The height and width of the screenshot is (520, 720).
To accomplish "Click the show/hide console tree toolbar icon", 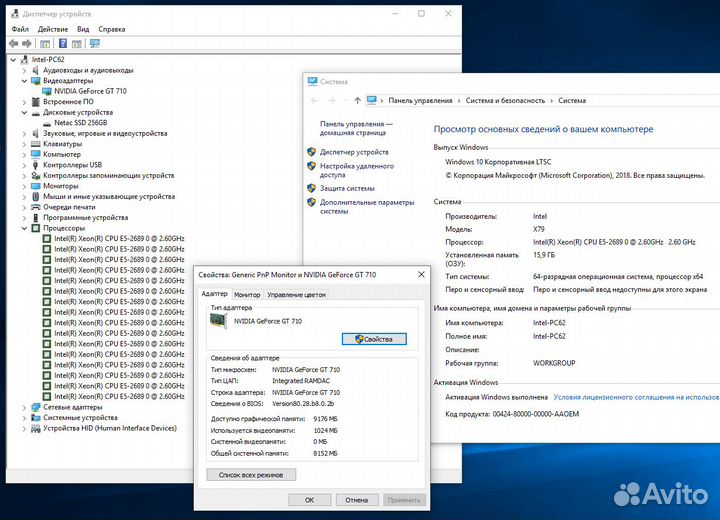I will pos(45,44).
